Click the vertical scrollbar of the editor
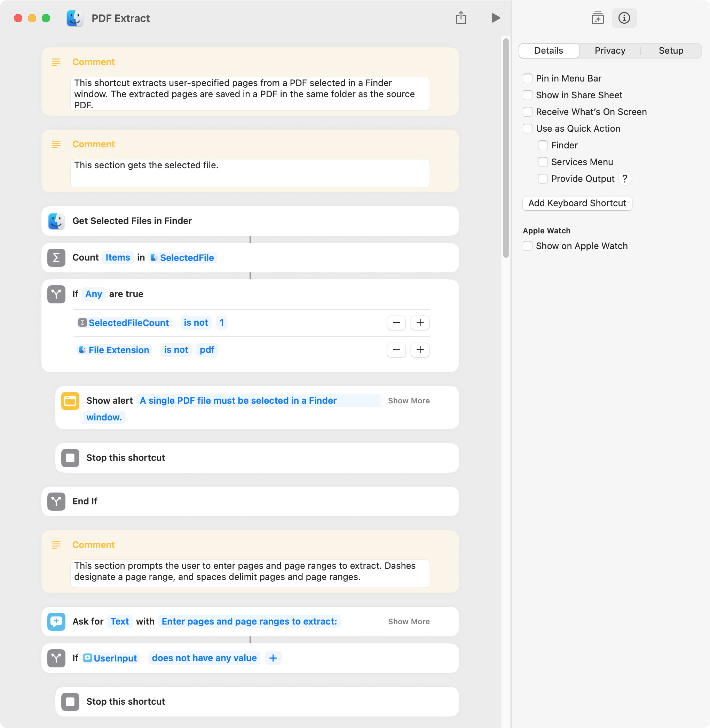The width and height of the screenshot is (710, 728). pyautogui.click(x=506, y=148)
